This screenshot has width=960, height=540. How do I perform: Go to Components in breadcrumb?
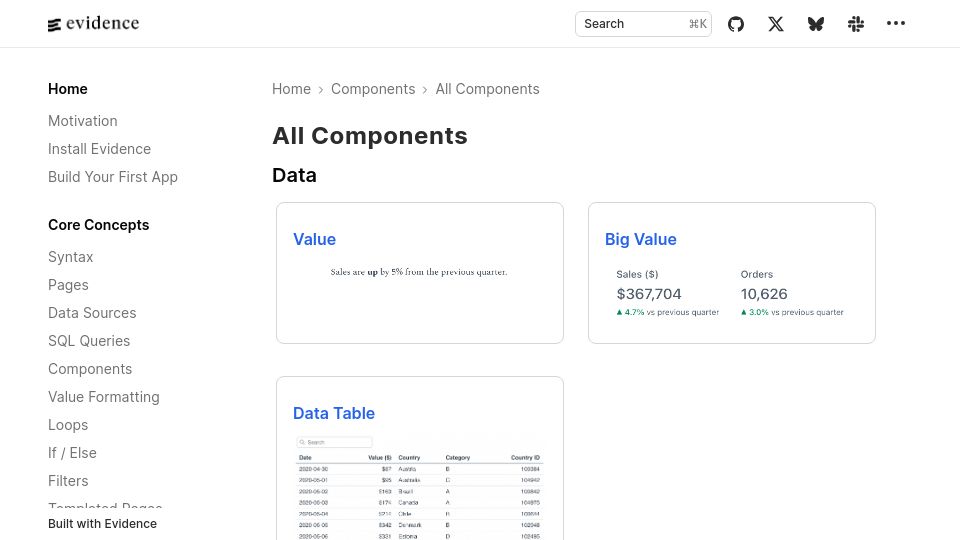tap(373, 89)
